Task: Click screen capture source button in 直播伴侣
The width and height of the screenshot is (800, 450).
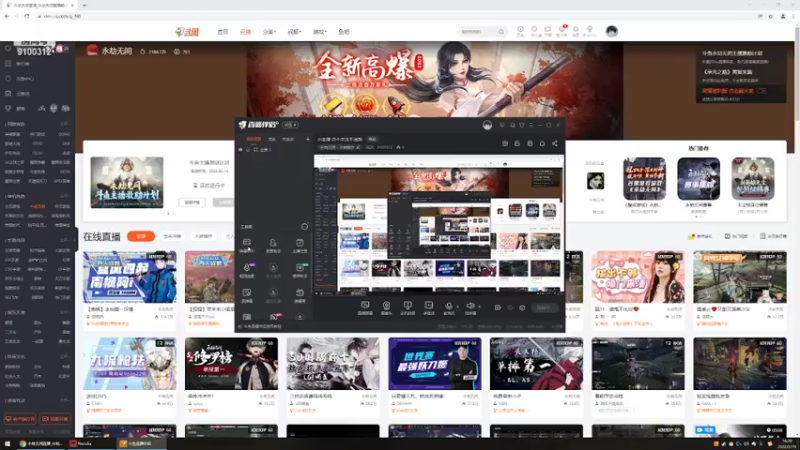Action: (408, 308)
